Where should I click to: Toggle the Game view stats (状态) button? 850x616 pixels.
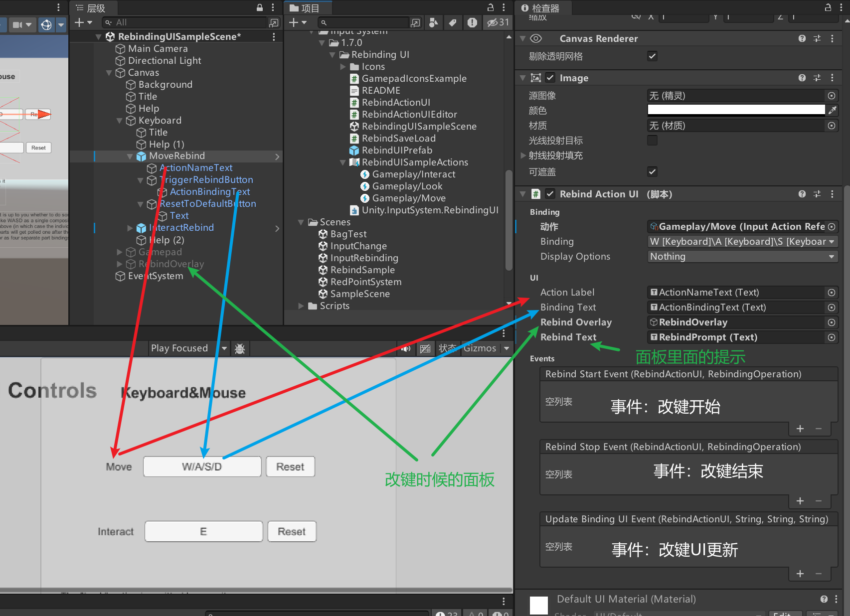click(x=447, y=348)
